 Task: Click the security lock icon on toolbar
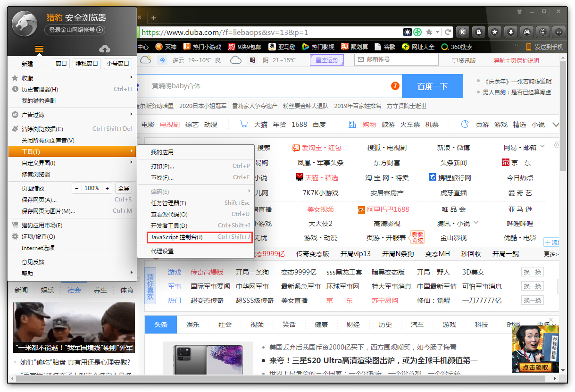478,32
